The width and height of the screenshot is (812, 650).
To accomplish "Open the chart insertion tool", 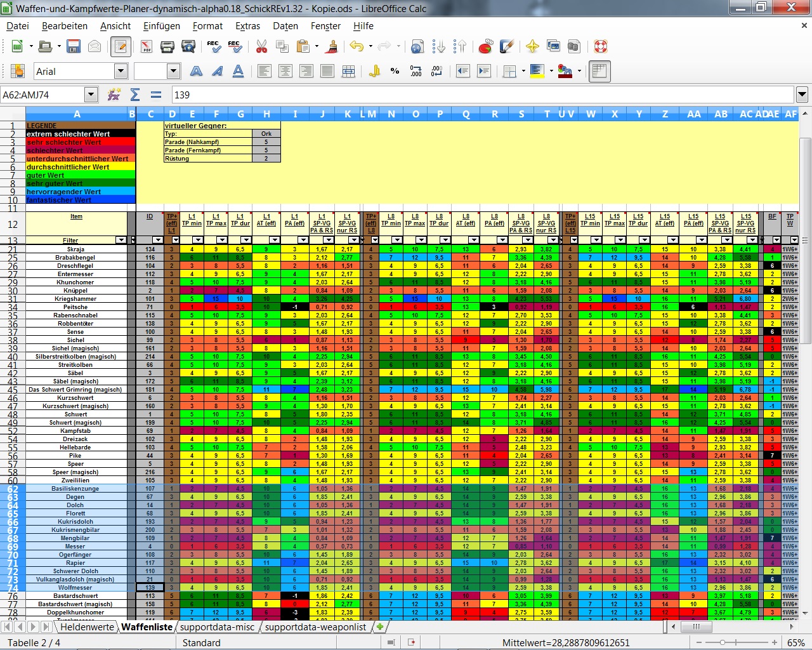I will tap(485, 46).
